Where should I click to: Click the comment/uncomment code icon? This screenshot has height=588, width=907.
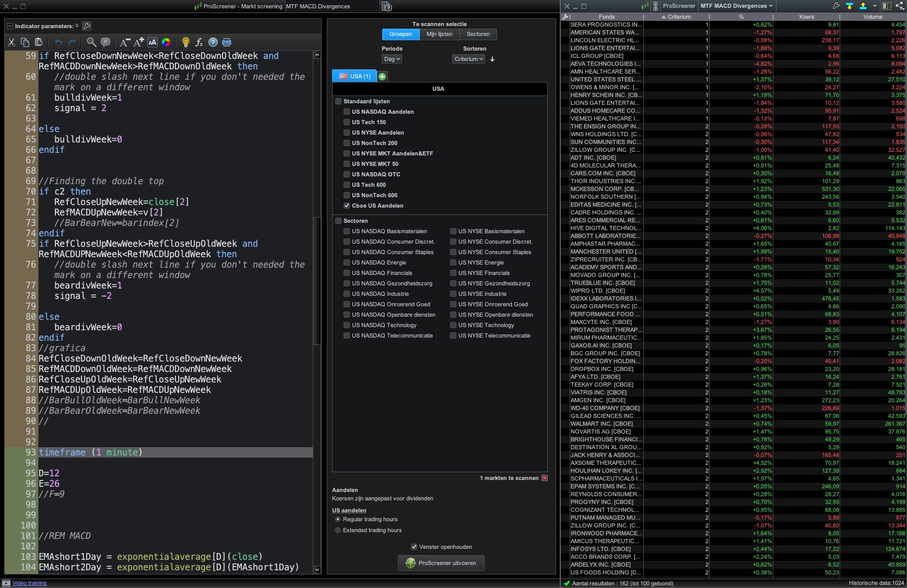105,42
